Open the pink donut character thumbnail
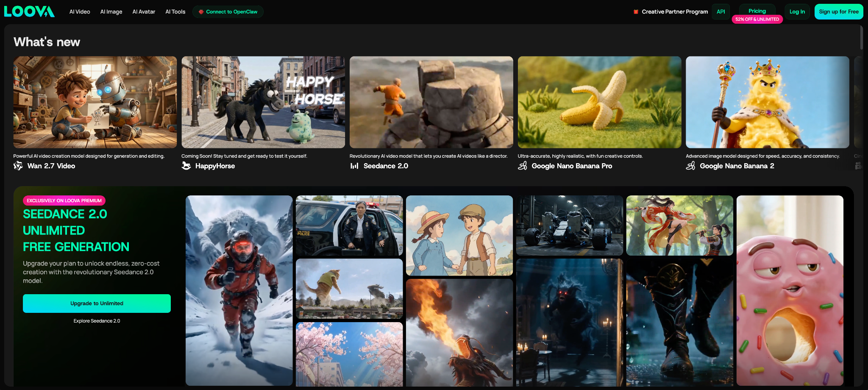This screenshot has height=390, width=868. [x=790, y=290]
